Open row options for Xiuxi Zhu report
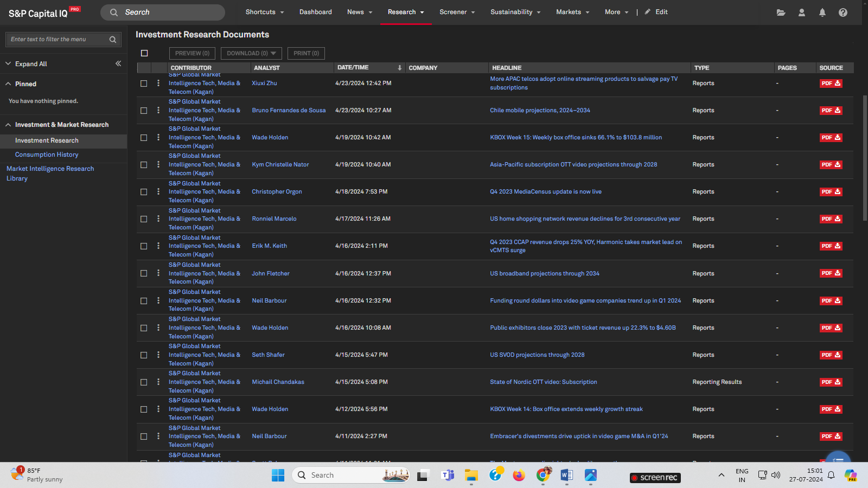The width and height of the screenshot is (868, 488). coord(158,83)
